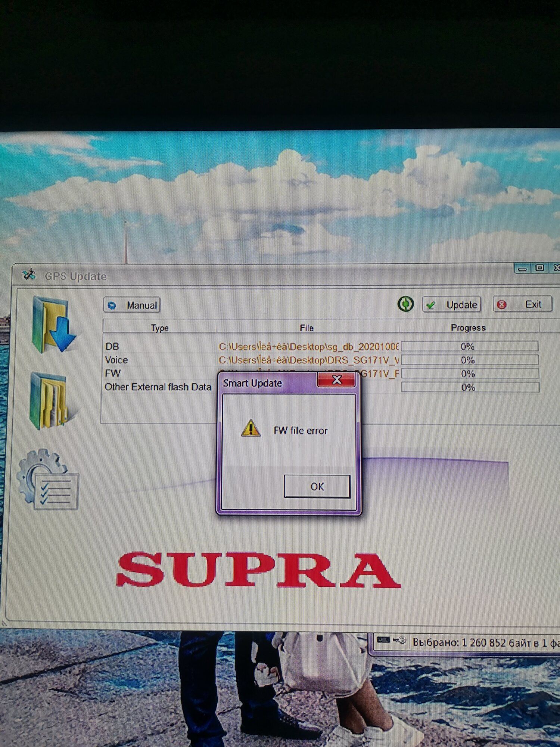This screenshot has height=747, width=560.
Task: Click the Smart Update dialog title
Action: point(252,383)
